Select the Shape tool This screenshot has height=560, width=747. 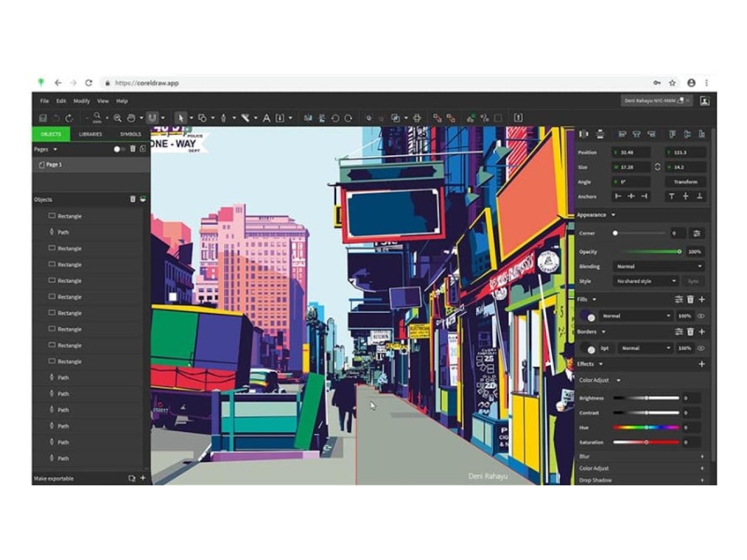tap(202, 118)
